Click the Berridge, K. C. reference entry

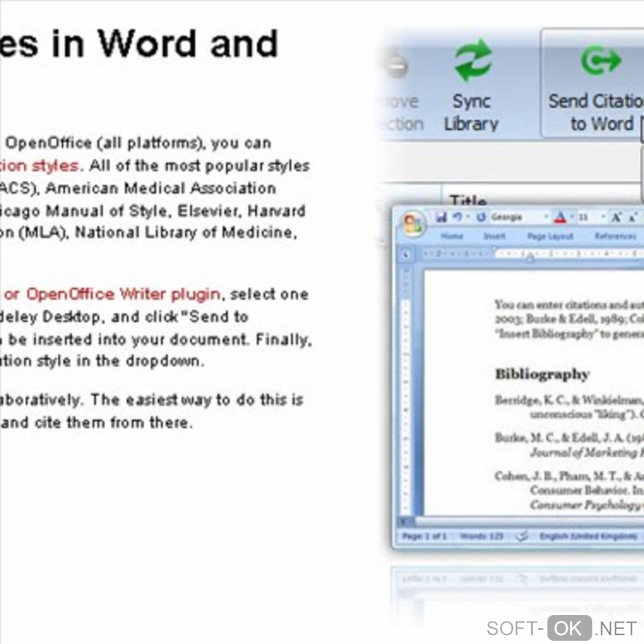pyautogui.click(x=569, y=407)
